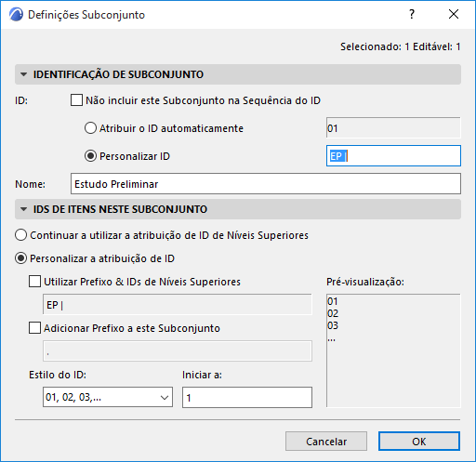Enable 'Utilizar Prefixo & IDs de Níveis Superiores'
This screenshot has height=462, width=476.
(34, 282)
